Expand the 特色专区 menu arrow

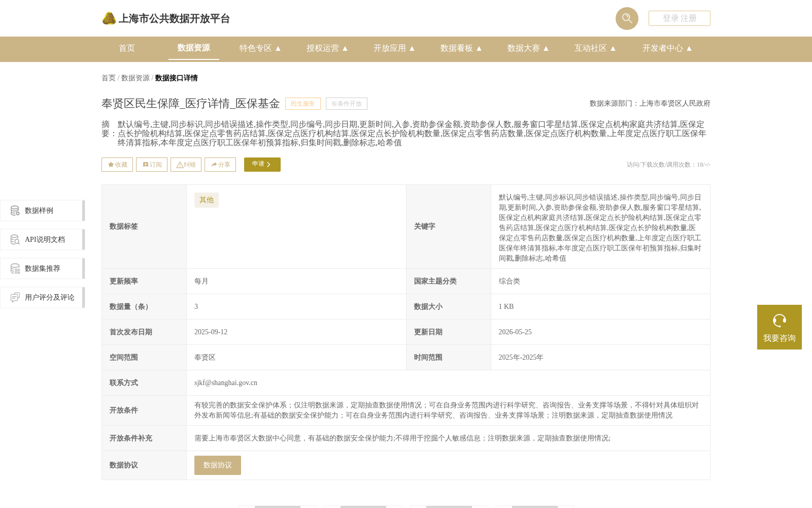coord(278,48)
